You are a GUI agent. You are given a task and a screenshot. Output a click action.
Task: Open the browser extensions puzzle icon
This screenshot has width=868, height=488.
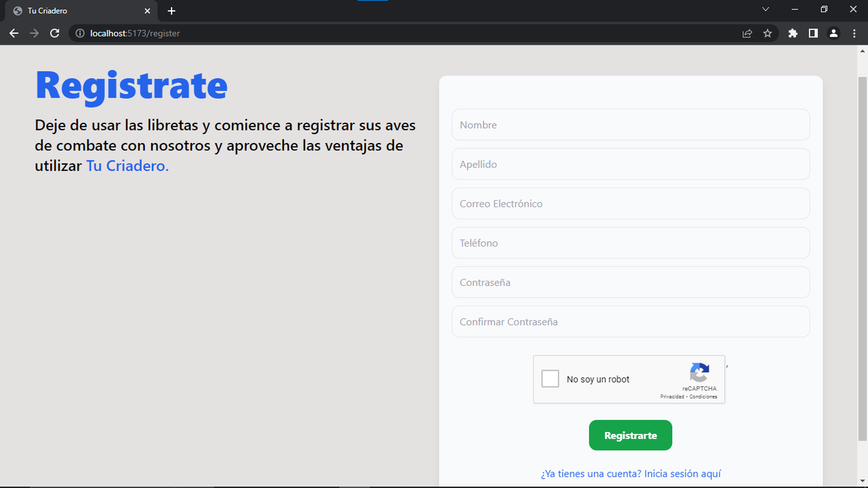click(x=792, y=33)
